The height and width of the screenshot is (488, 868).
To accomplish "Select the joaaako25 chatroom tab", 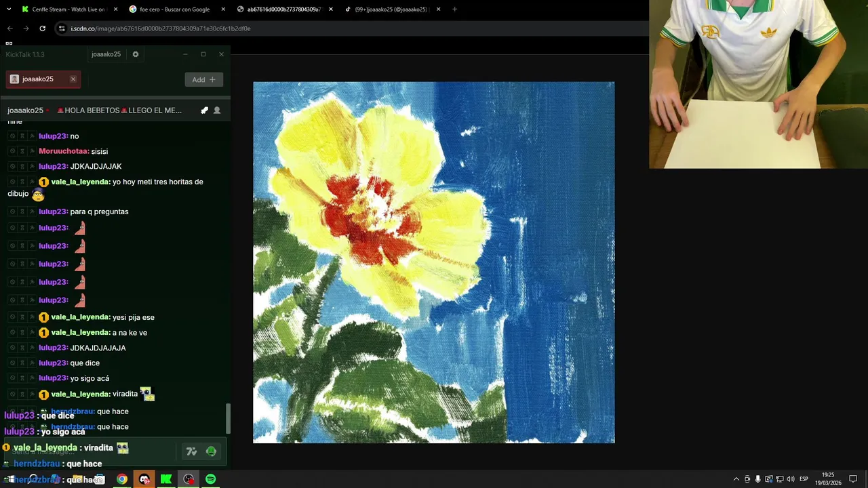I will tap(43, 79).
